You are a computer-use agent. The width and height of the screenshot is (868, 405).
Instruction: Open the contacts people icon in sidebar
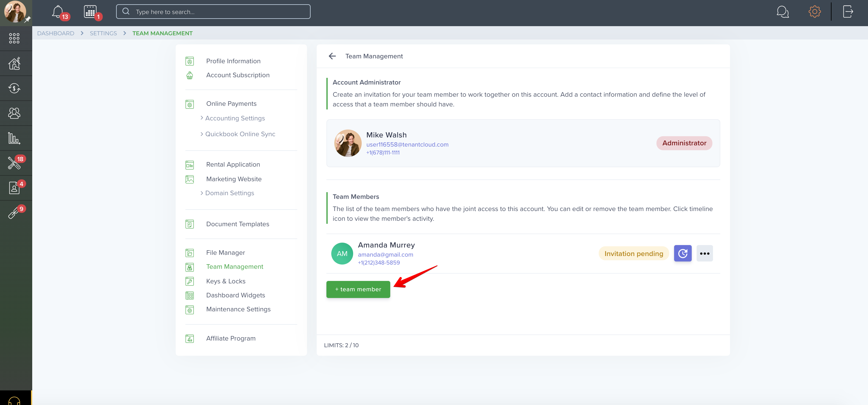click(x=14, y=113)
